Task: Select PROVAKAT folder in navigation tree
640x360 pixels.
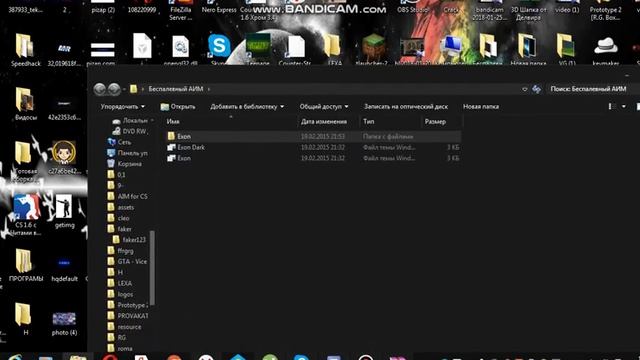Action: pos(128,316)
